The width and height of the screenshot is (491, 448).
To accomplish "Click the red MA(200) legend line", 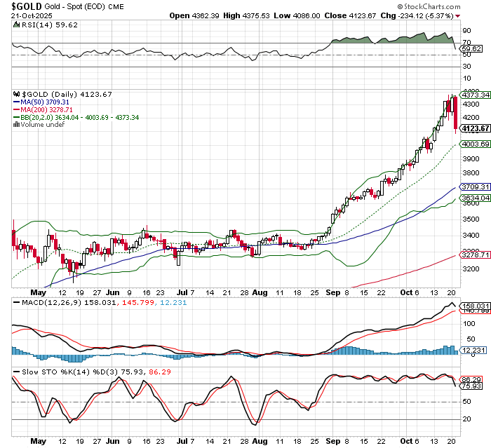I will point(16,109).
